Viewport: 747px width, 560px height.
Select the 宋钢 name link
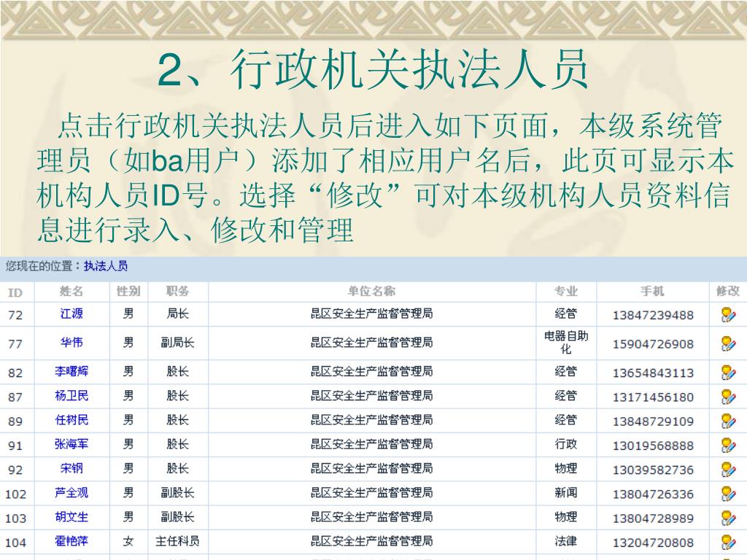[x=71, y=469]
